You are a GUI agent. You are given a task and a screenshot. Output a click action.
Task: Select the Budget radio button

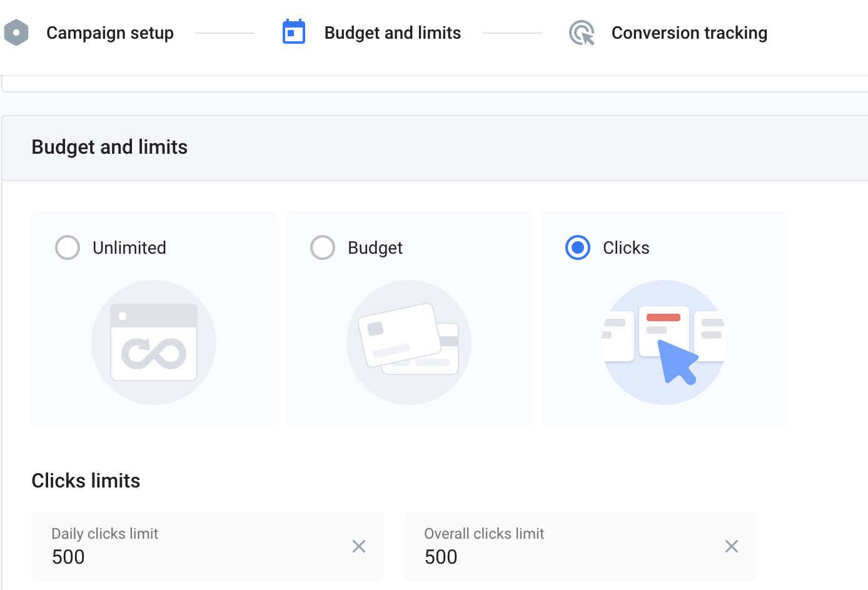pos(323,247)
